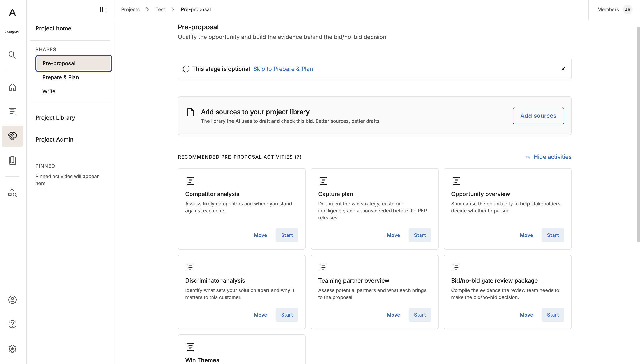
Task: Open the user profile icon
Action: pyautogui.click(x=12, y=299)
